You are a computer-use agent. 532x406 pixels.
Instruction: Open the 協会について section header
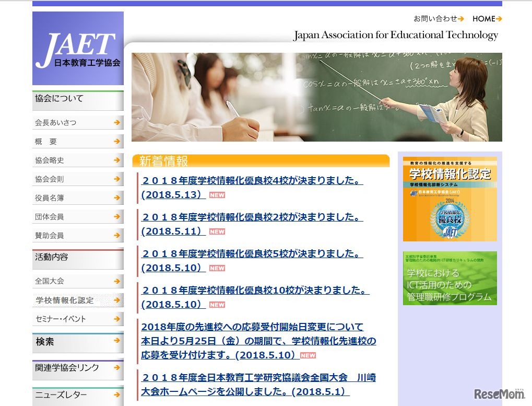78,100
